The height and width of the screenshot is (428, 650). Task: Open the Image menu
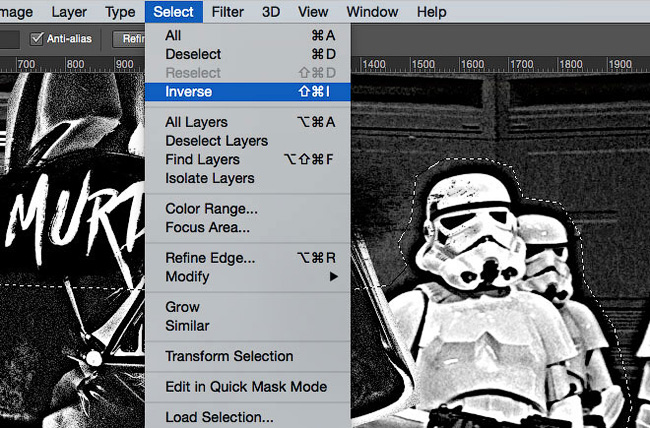16,12
